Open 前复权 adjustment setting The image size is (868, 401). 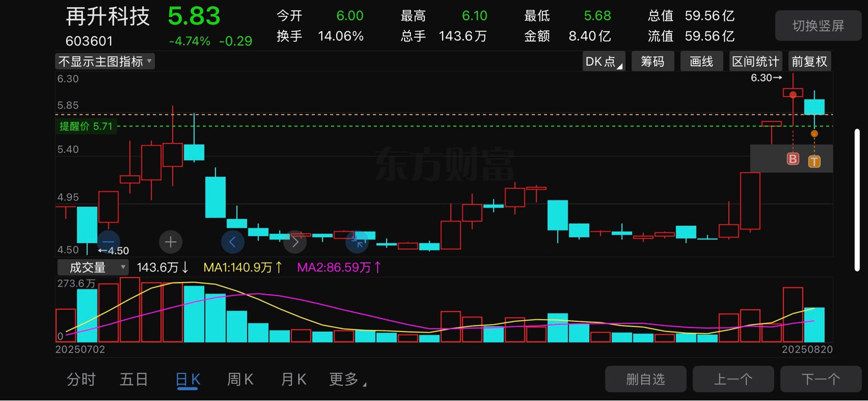pos(809,62)
